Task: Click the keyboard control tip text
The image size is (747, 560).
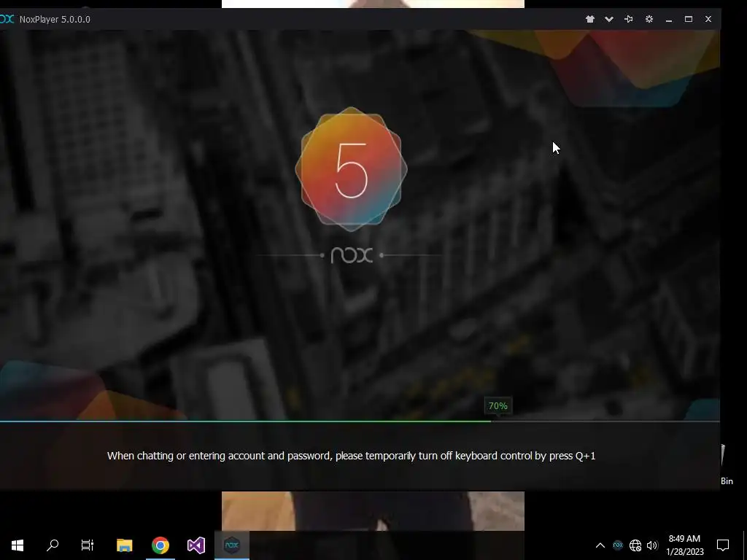Action: coord(351,456)
